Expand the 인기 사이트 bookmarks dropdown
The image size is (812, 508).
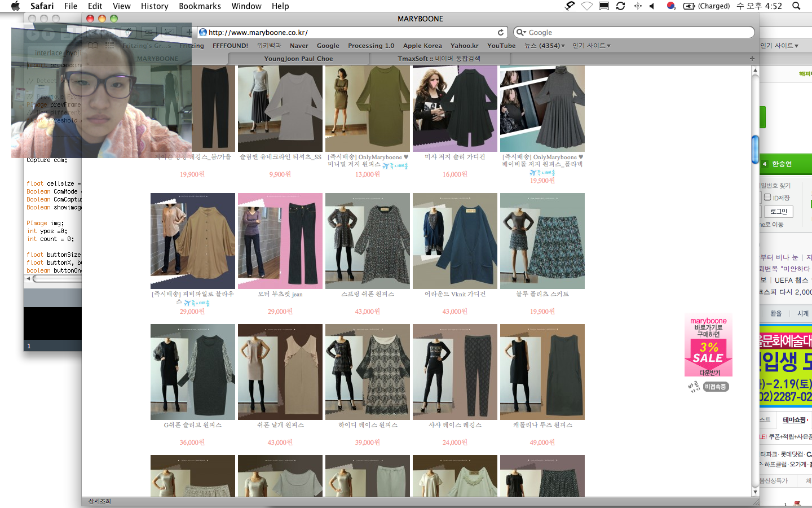click(591, 46)
